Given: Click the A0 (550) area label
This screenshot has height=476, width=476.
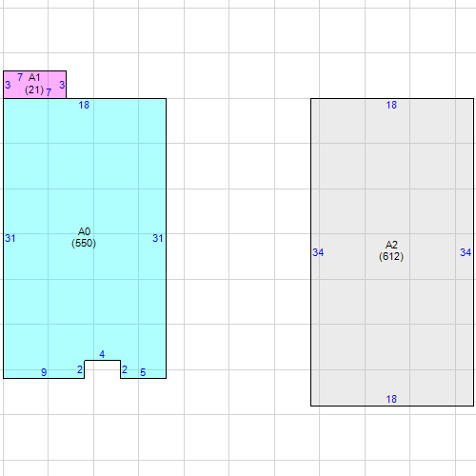Looking at the screenshot, I should (x=84, y=237).
